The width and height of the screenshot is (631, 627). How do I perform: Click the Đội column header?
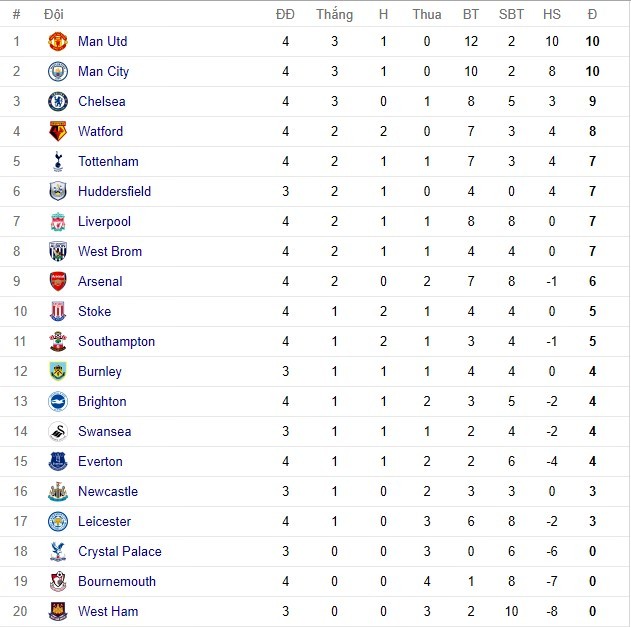(x=54, y=14)
